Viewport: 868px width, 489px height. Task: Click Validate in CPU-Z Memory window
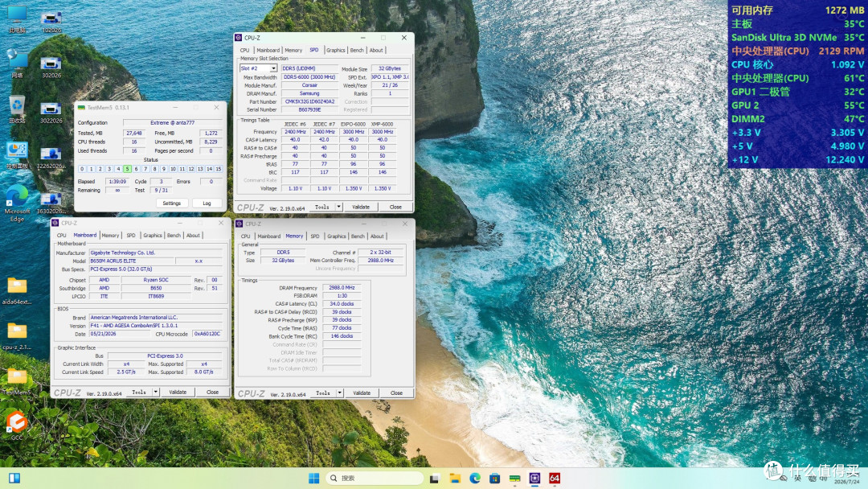click(362, 392)
